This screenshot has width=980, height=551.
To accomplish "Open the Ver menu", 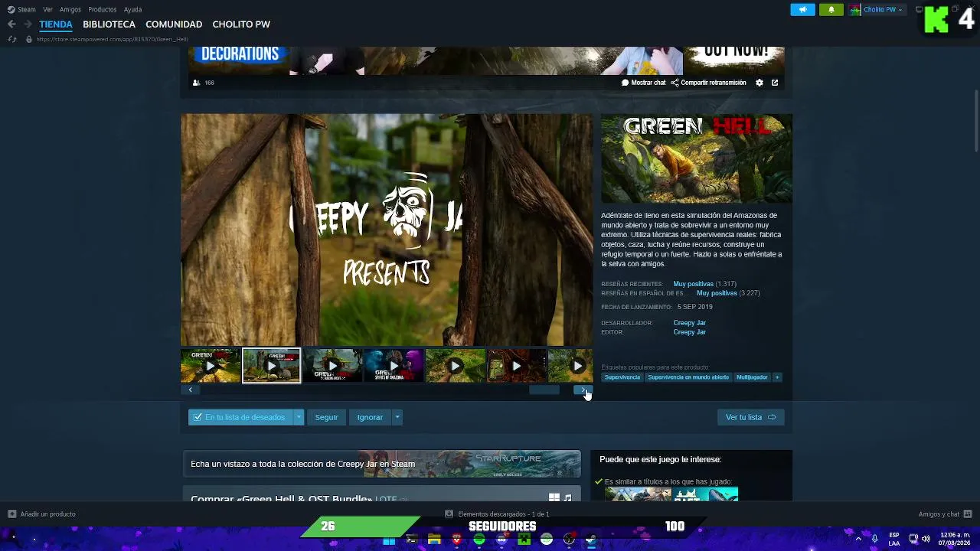I will pos(47,10).
